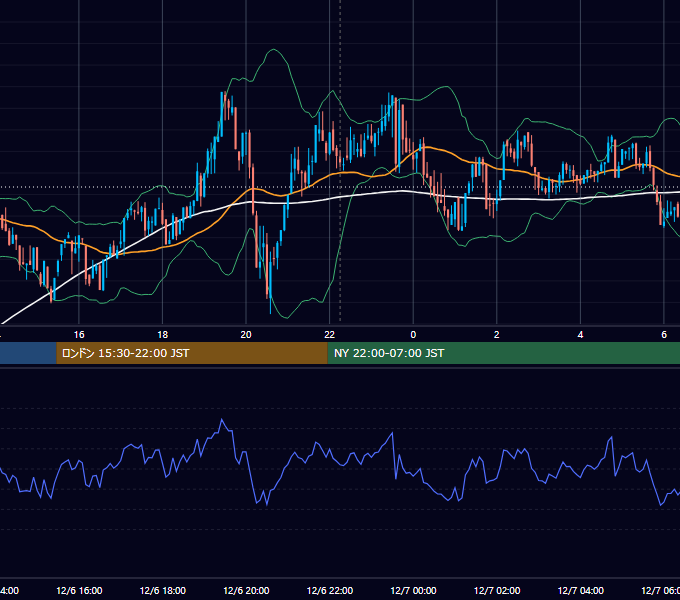Click the 12/6 18:00 date label

click(x=163, y=591)
